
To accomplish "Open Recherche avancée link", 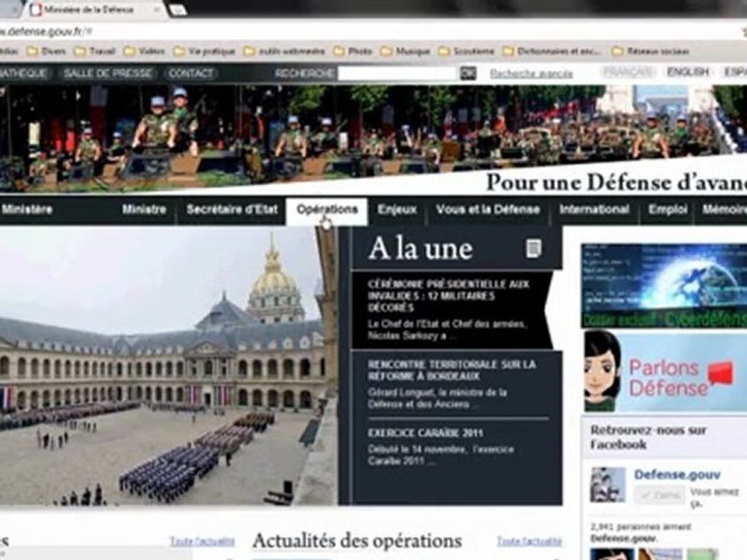I will (x=531, y=73).
